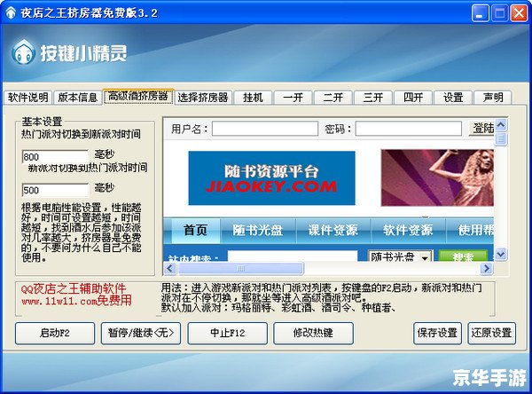The width and height of the screenshot is (532, 394).
Task: Open the 声明 tab
Action: [x=493, y=98]
